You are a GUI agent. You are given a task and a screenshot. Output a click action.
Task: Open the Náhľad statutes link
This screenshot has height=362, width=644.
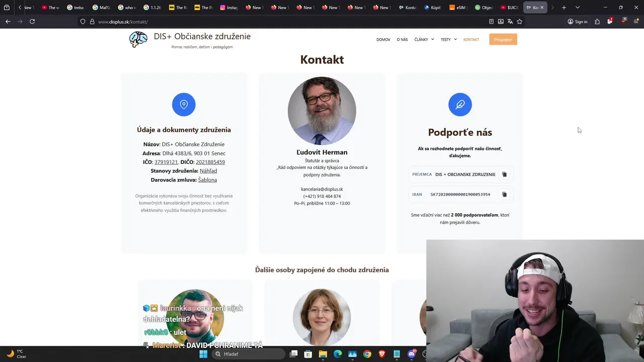coord(208,171)
